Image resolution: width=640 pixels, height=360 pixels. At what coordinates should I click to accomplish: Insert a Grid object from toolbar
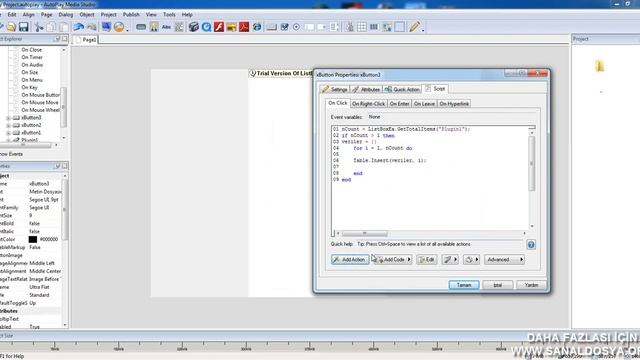[362, 27]
